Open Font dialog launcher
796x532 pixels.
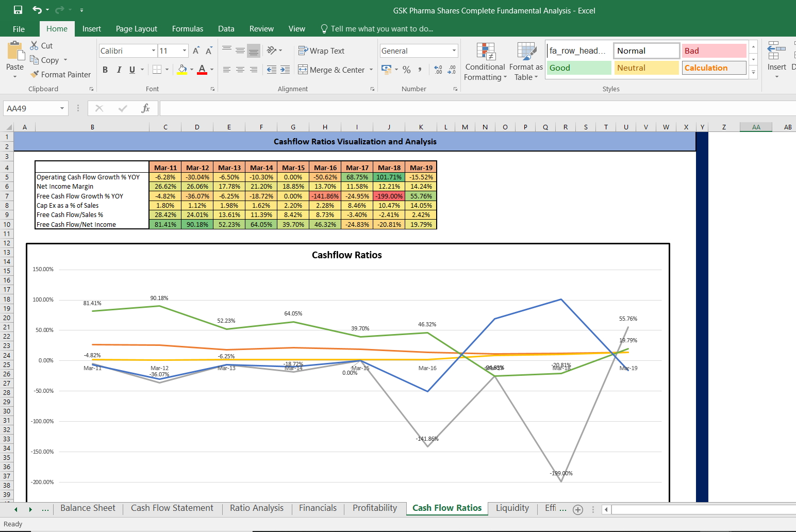pos(212,89)
